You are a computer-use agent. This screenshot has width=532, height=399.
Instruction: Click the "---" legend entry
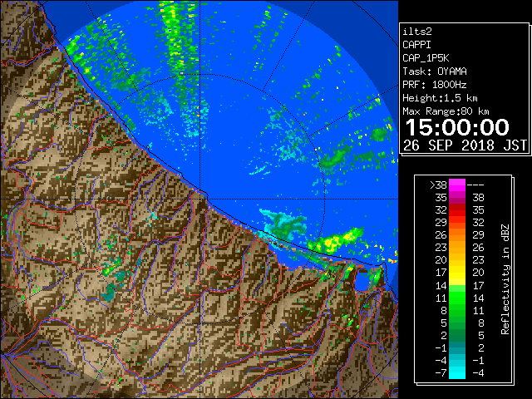click(x=475, y=185)
